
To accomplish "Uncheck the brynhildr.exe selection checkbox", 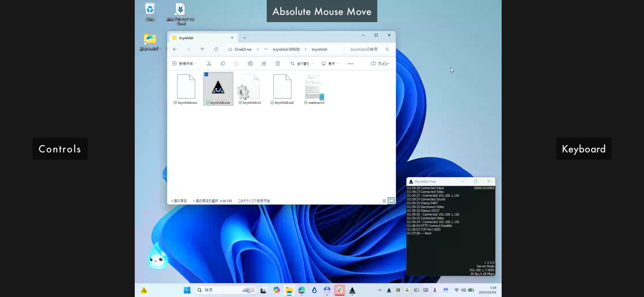I will pos(206,75).
